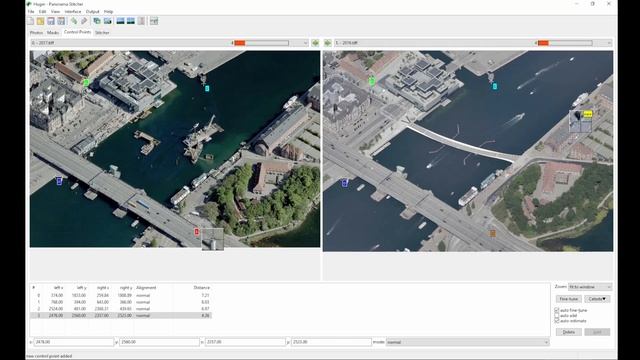Open the Edit menu
This screenshot has height=360, width=640.
(42, 11)
